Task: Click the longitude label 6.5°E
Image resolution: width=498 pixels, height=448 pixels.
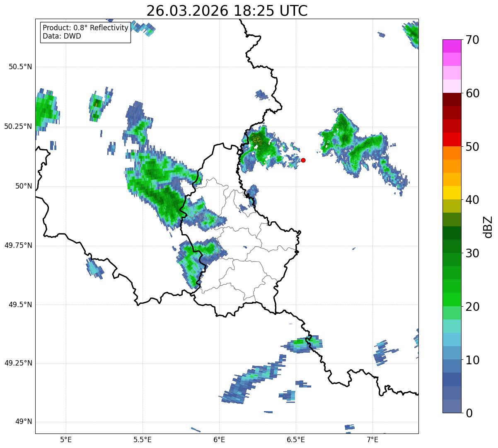Action: [296, 439]
